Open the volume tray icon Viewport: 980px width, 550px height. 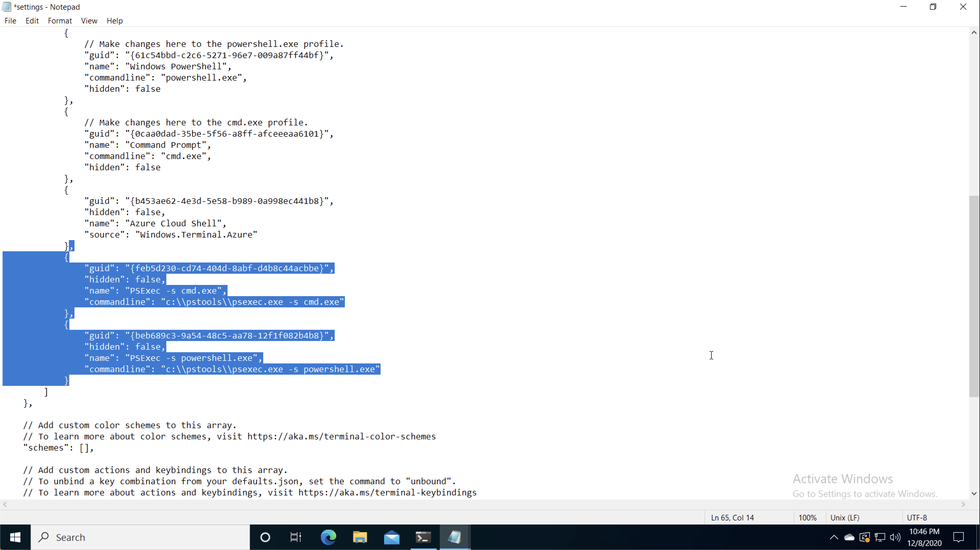(895, 537)
